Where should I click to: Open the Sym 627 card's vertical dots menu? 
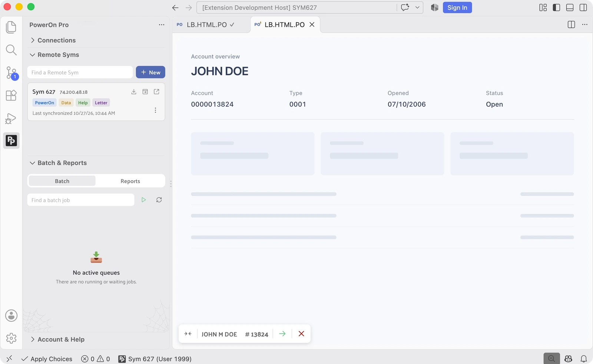pyautogui.click(x=155, y=110)
